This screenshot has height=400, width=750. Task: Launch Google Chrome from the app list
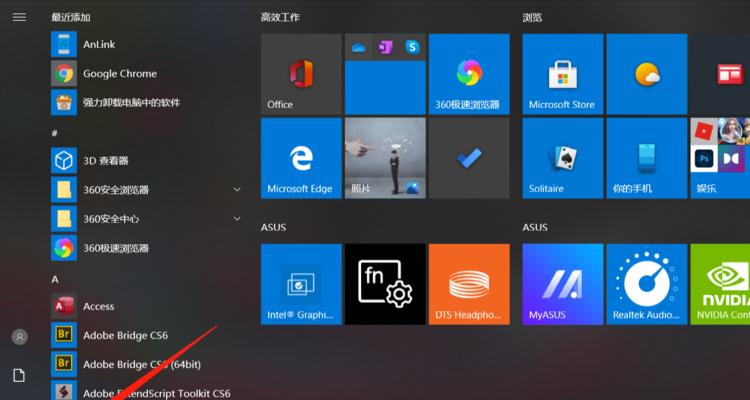click(146, 74)
